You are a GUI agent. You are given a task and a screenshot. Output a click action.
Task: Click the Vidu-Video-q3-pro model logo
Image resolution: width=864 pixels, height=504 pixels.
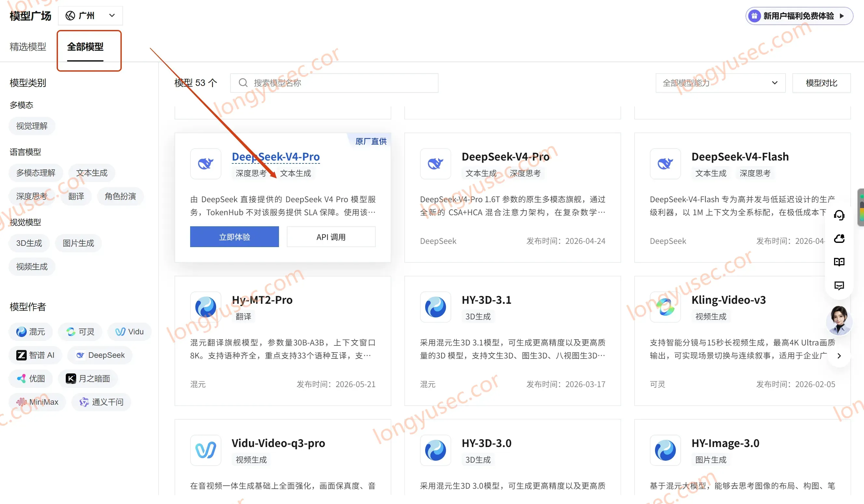pos(206,450)
